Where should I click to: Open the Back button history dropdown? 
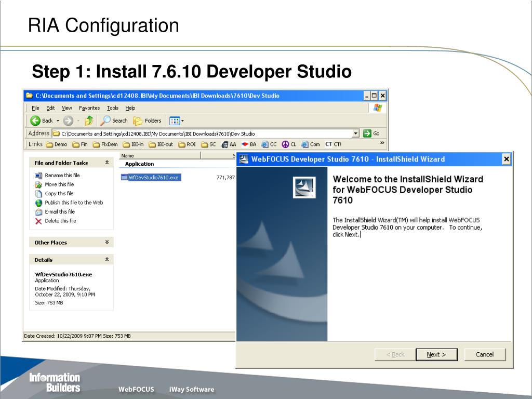(x=58, y=121)
